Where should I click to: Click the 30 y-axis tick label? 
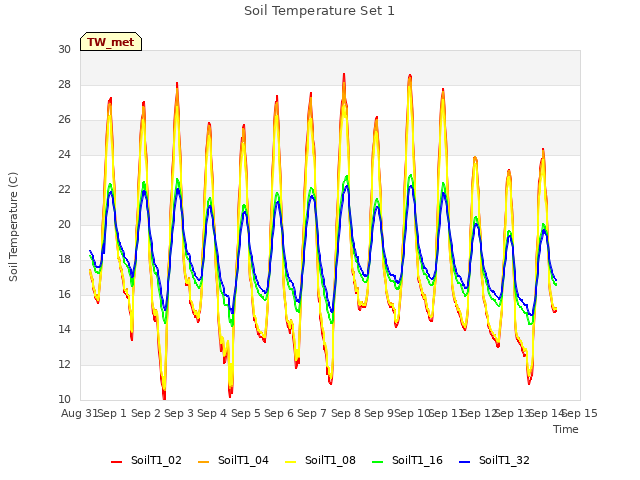(x=64, y=49)
